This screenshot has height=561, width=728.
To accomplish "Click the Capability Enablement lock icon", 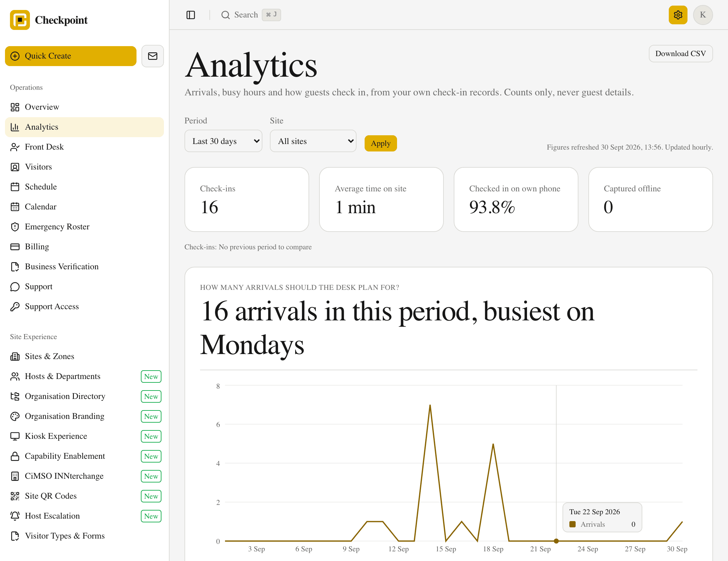I will click(x=15, y=456).
